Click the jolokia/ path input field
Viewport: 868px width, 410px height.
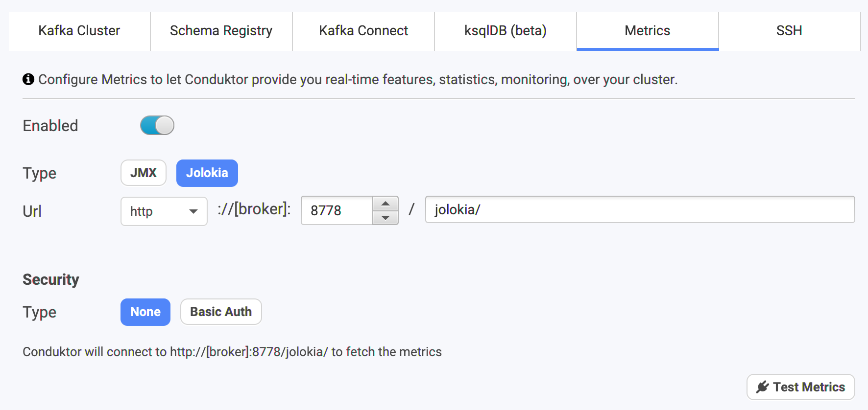click(640, 209)
